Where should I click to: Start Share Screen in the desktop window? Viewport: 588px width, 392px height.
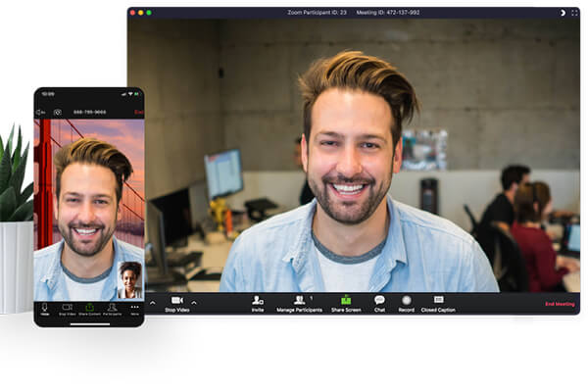point(346,304)
